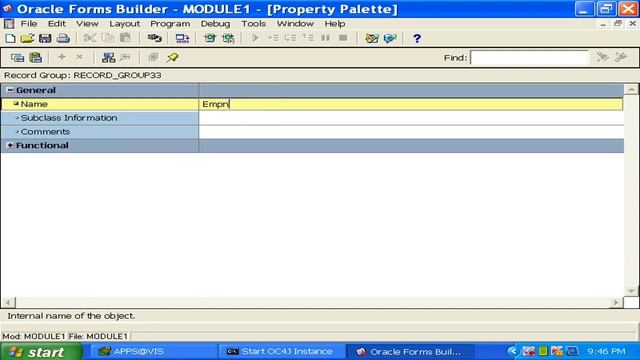Screen dimensions: 640x360
Task: Click the Compile Module icon
Action: tap(182, 38)
